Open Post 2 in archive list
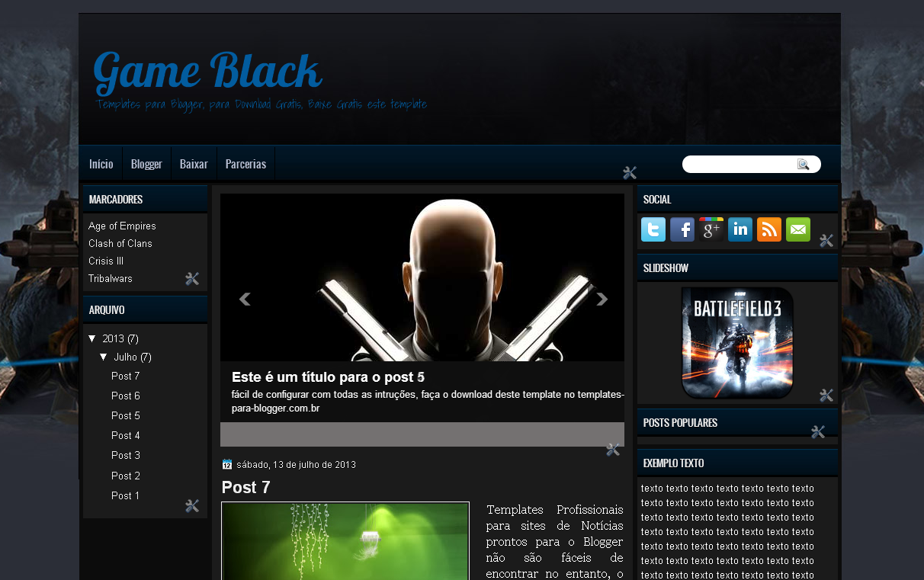Screen dimensions: 924x580 pyautogui.click(x=126, y=476)
